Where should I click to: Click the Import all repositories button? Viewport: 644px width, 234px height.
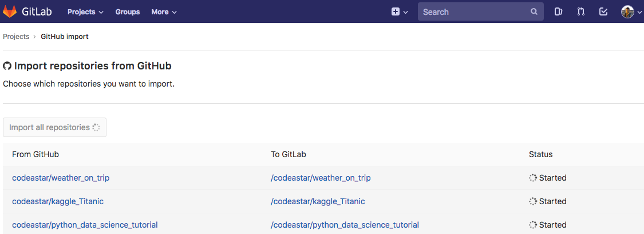tap(54, 127)
